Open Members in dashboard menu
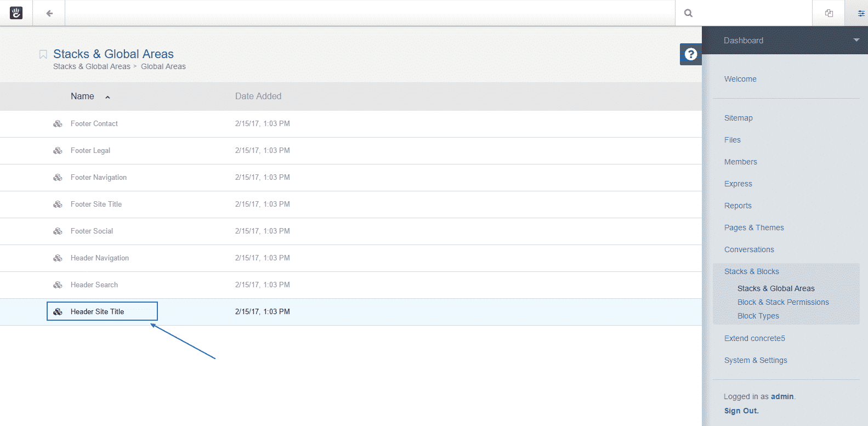This screenshot has width=868, height=426. 741,162
